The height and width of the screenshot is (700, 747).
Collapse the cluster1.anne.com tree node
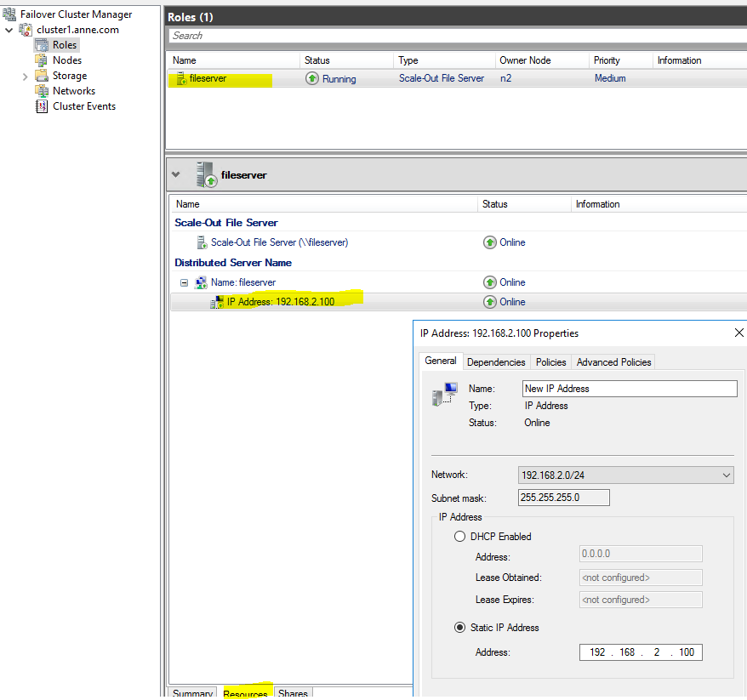click(9, 30)
